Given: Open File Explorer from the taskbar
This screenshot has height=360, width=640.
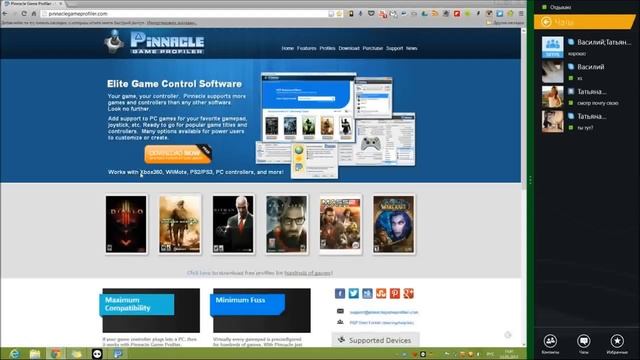Looking at the screenshot, I should [x=35, y=353].
